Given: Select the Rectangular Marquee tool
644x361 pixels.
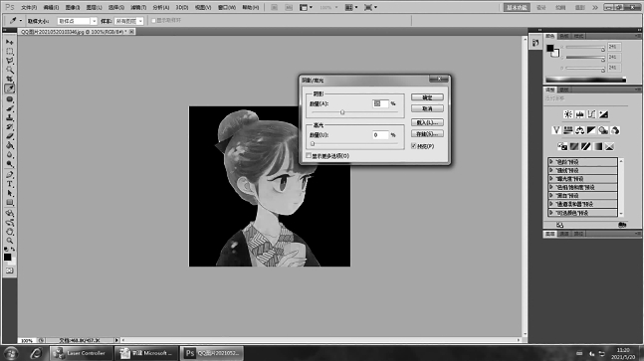Looking at the screenshot, I should (9, 52).
